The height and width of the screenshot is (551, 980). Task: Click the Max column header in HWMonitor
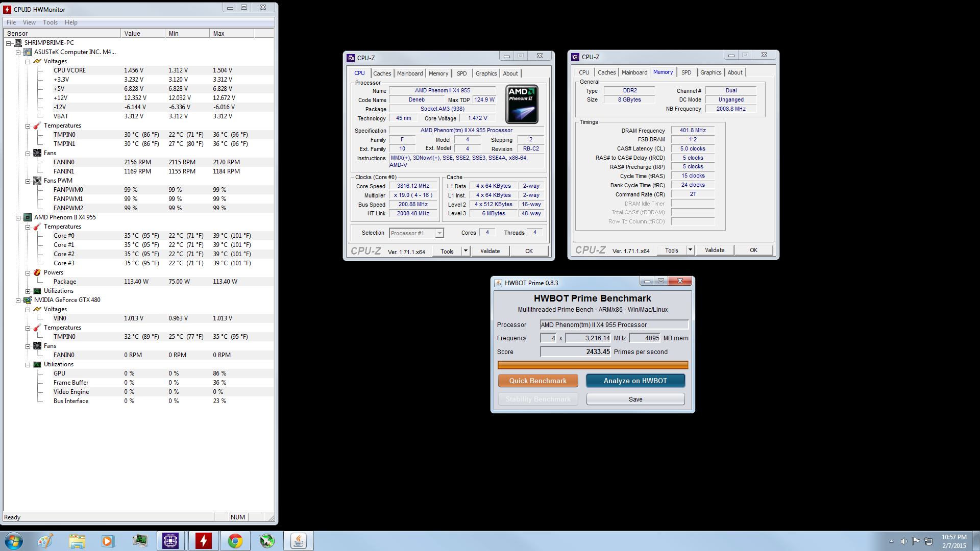(232, 33)
